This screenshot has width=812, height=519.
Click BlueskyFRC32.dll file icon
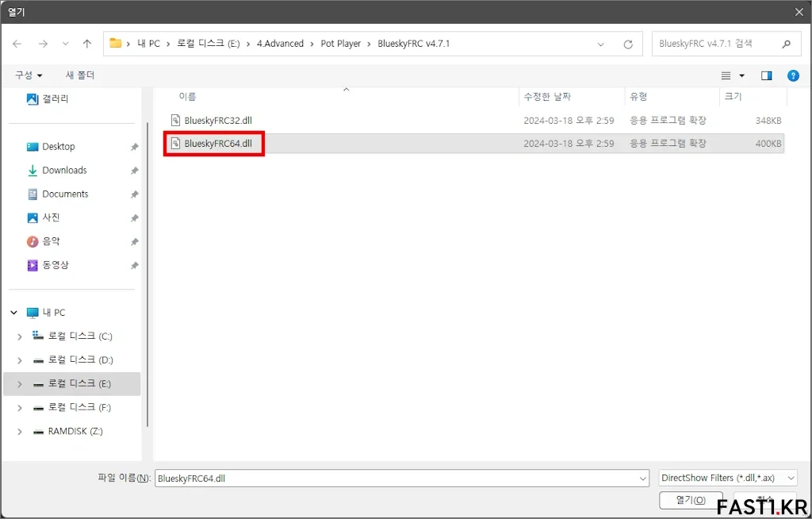(175, 121)
